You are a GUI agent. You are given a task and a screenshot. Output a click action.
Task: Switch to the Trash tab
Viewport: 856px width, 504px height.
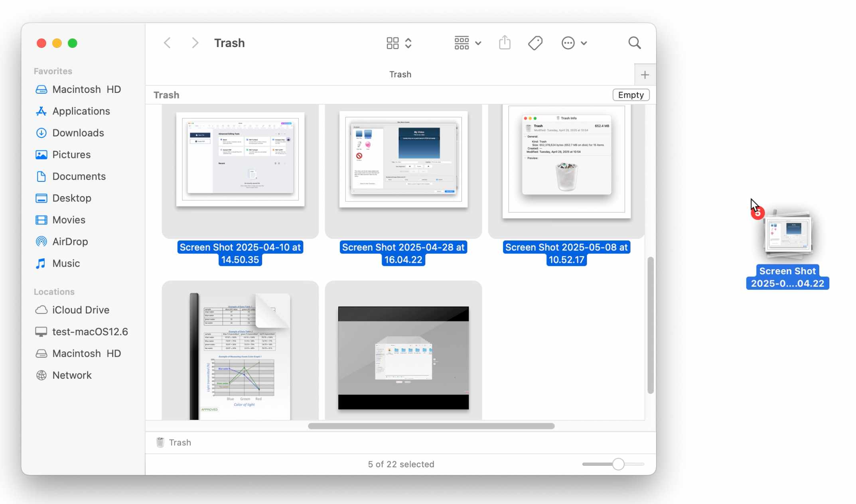pyautogui.click(x=400, y=74)
